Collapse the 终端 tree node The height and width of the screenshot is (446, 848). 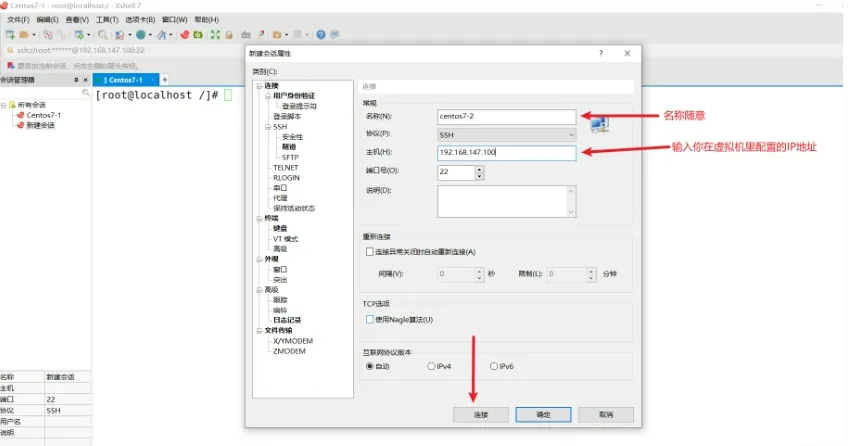pyautogui.click(x=260, y=218)
